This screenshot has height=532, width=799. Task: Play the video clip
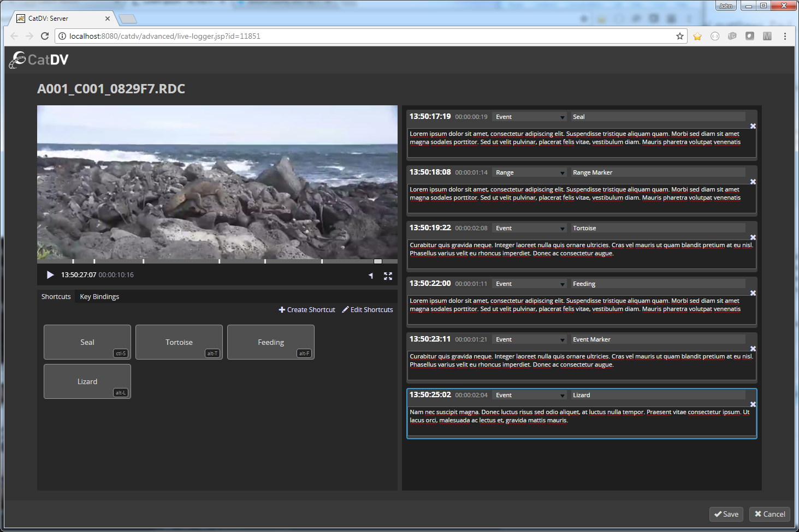50,275
